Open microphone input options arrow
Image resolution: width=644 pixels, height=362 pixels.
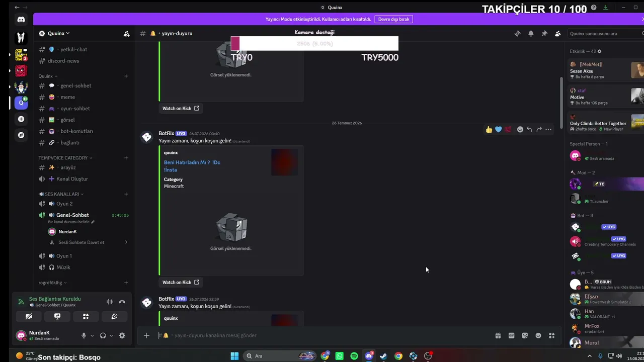(92, 336)
